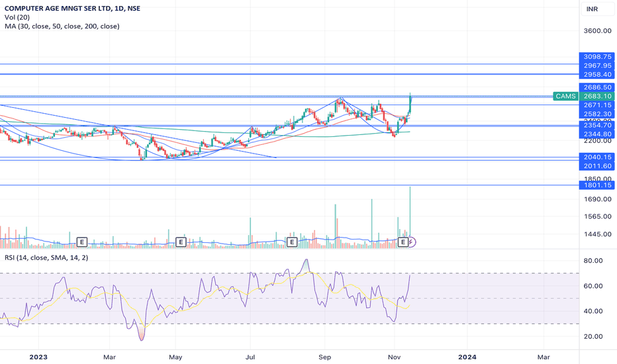This screenshot has height=364, width=617.
Task: Click the Mar label right of 2024
Action: (x=544, y=357)
